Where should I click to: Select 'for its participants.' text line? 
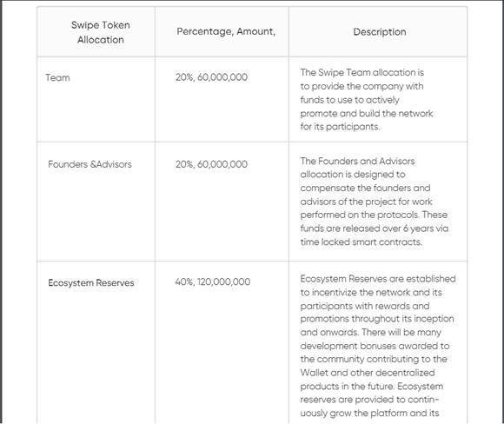(x=340, y=127)
